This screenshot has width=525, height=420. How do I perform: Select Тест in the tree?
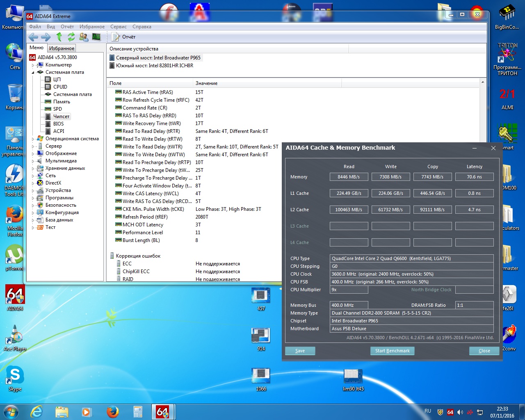tap(50, 227)
